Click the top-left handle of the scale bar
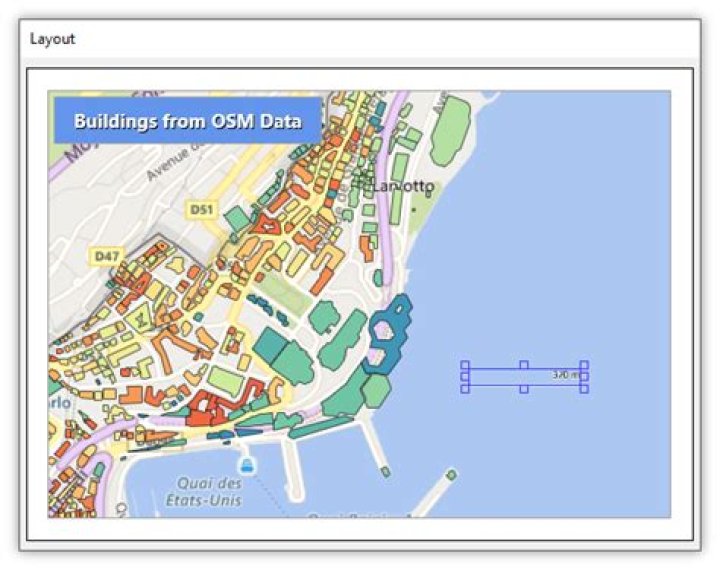The image size is (720, 570). click(x=465, y=366)
